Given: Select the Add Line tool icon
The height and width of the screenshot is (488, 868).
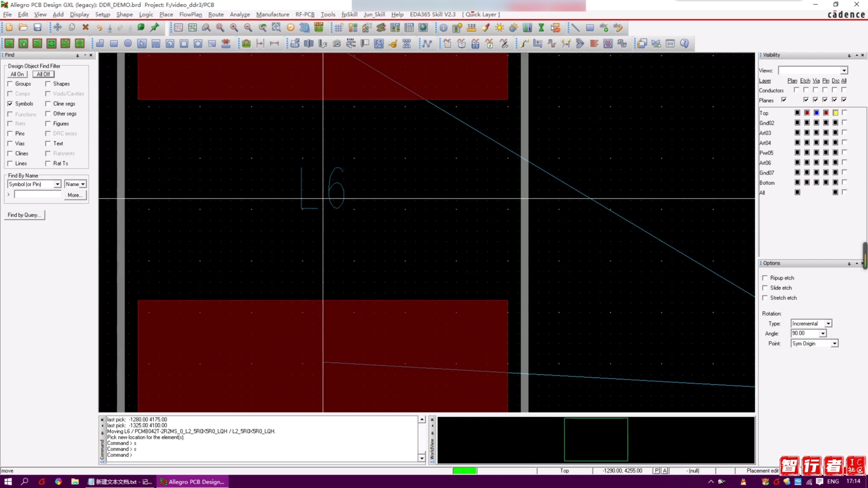Looking at the screenshot, I should tap(575, 28).
